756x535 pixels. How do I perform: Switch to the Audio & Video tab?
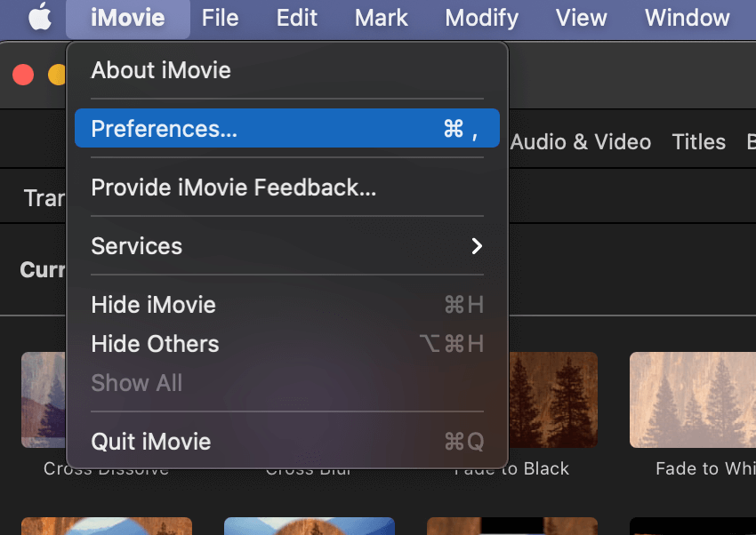click(x=581, y=142)
